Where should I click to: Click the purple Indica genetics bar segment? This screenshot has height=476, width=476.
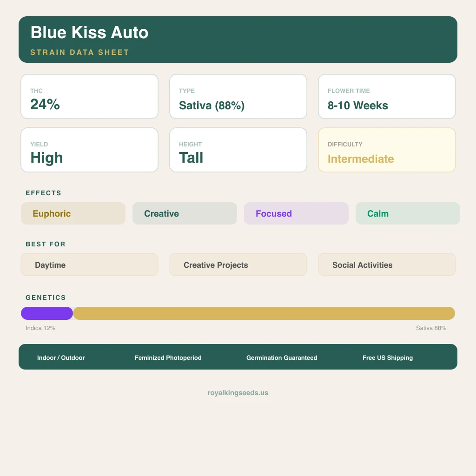pos(46,313)
